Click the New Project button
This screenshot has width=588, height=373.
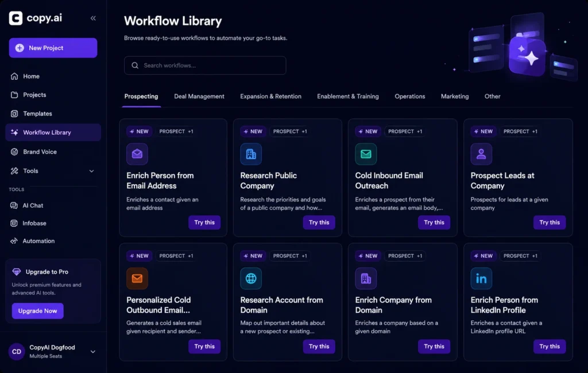pos(53,48)
